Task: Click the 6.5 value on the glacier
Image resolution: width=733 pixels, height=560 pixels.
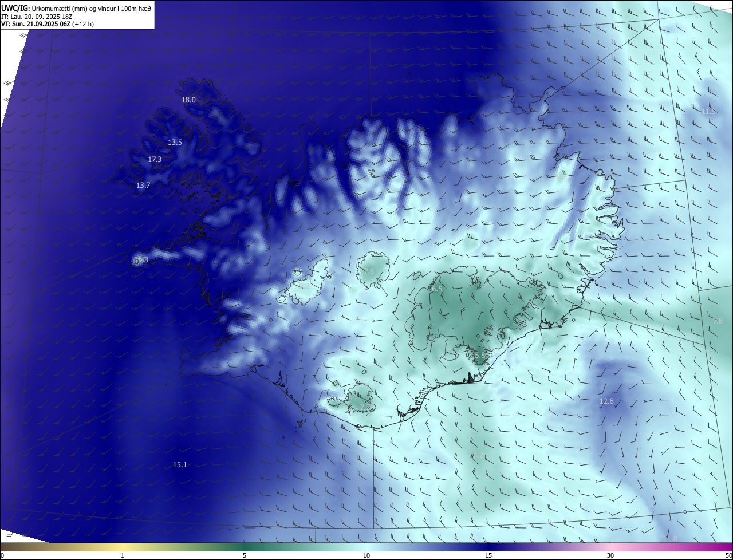Action: point(437,289)
